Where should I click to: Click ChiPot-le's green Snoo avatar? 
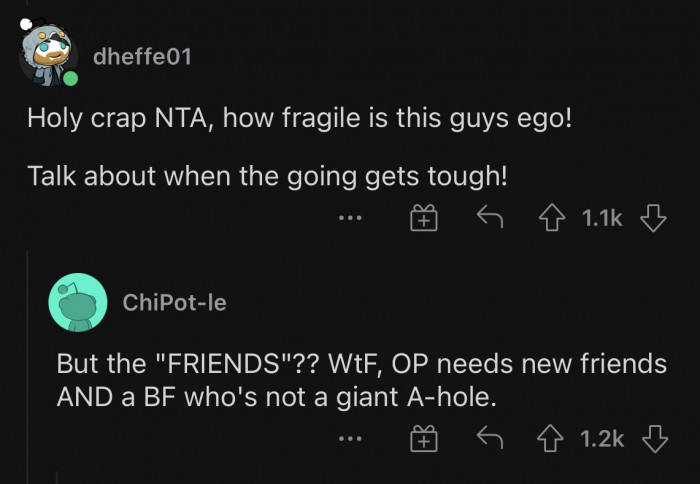(78, 302)
